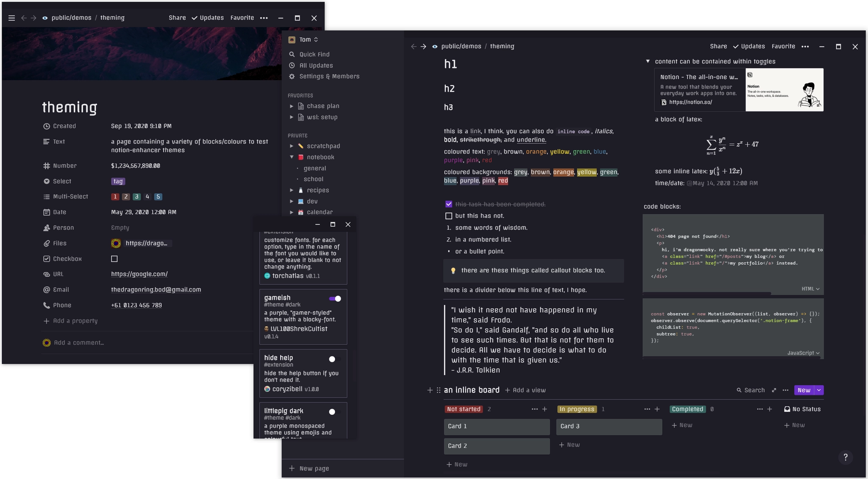Image resolution: width=868 pixels, height=479 pixels.
Task: Collapse the 'content can be contained' toggle
Action: 648,62
